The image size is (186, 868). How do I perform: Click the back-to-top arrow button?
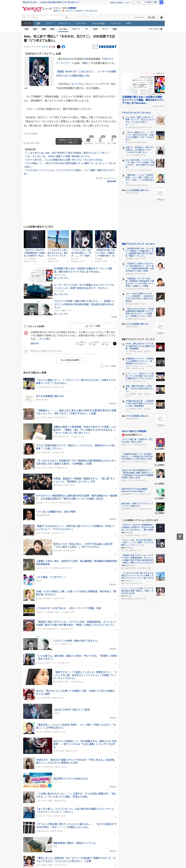[180, 536]
